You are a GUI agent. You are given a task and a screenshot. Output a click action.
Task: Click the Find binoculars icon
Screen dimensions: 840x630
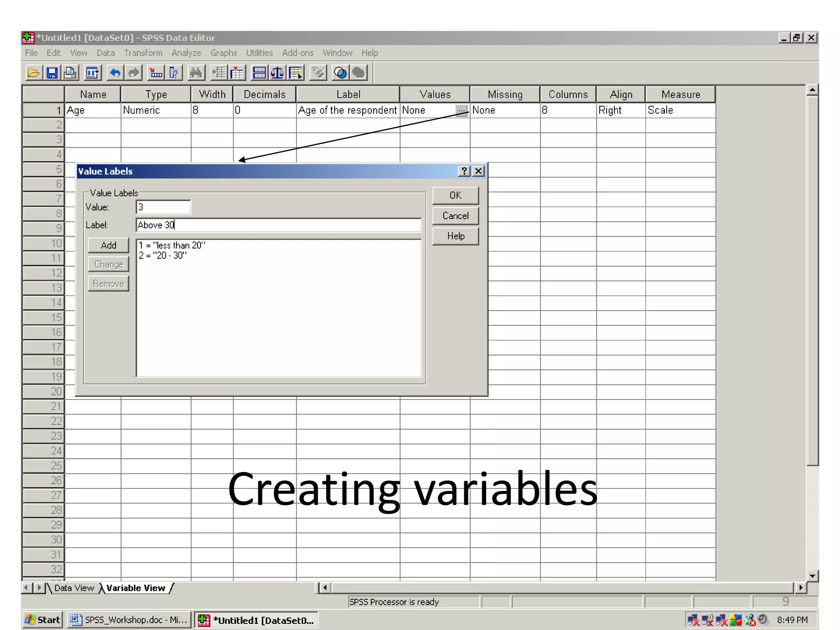(x=196, y=73)
